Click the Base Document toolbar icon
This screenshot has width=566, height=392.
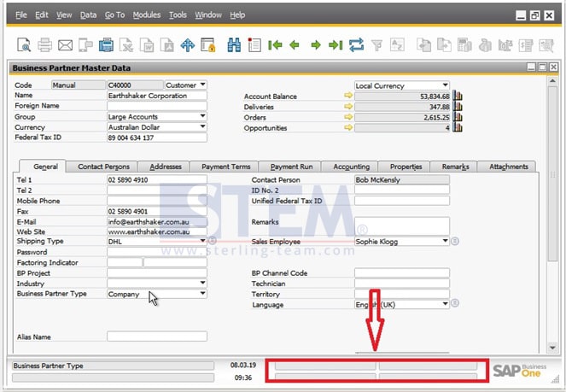click(423, 45)
